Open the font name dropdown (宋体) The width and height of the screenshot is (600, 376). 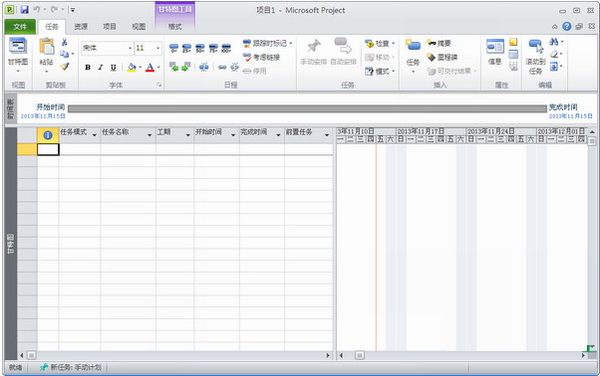pyautogui.click(x=130, y=48)
